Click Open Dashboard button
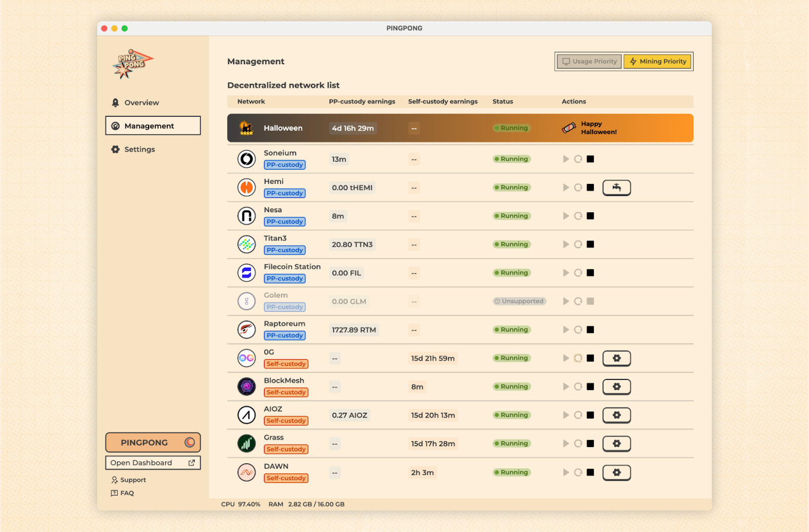The image size is (809, 532). pos(153,463)
